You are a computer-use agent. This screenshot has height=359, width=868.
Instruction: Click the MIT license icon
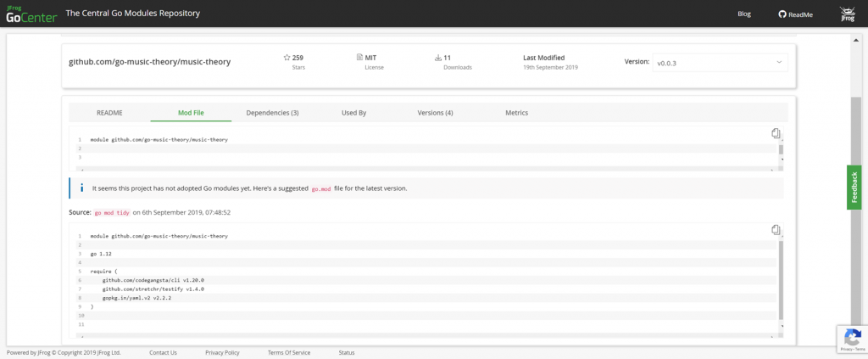[x=359, y=58]
